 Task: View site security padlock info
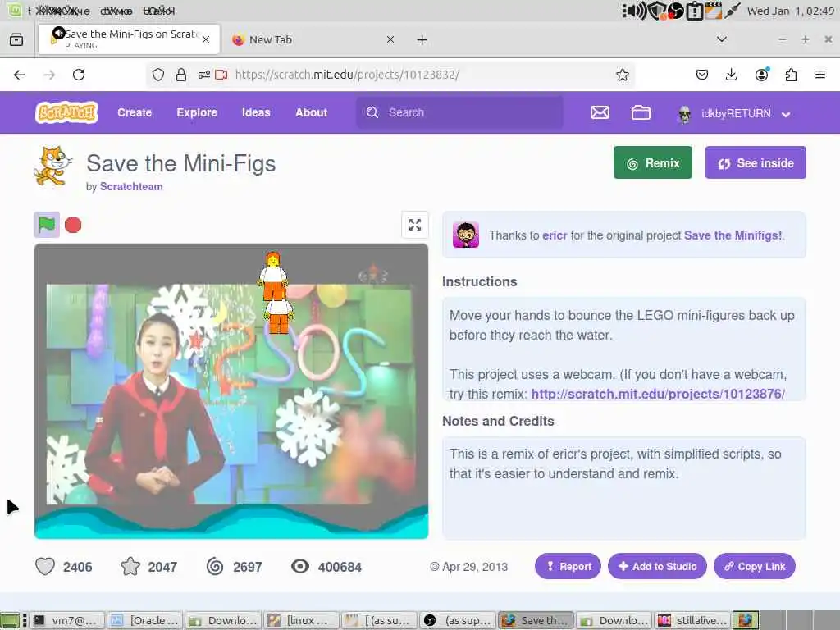[181, 75]
